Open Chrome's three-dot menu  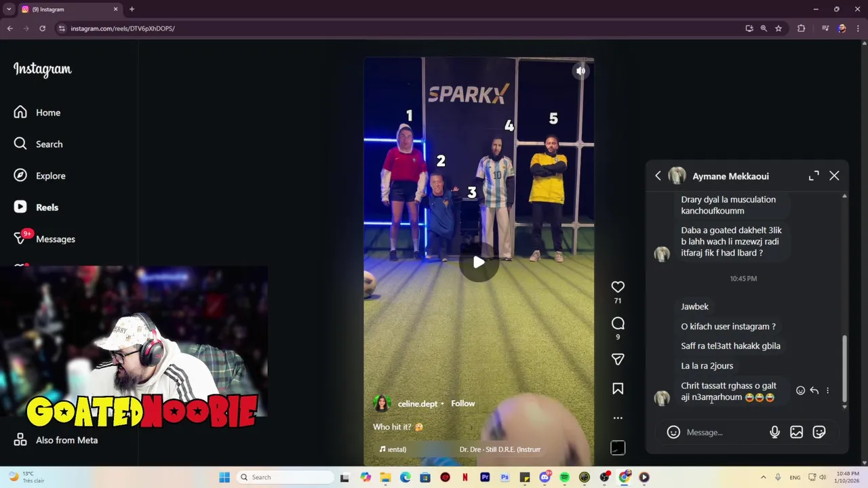pos(859,28)
